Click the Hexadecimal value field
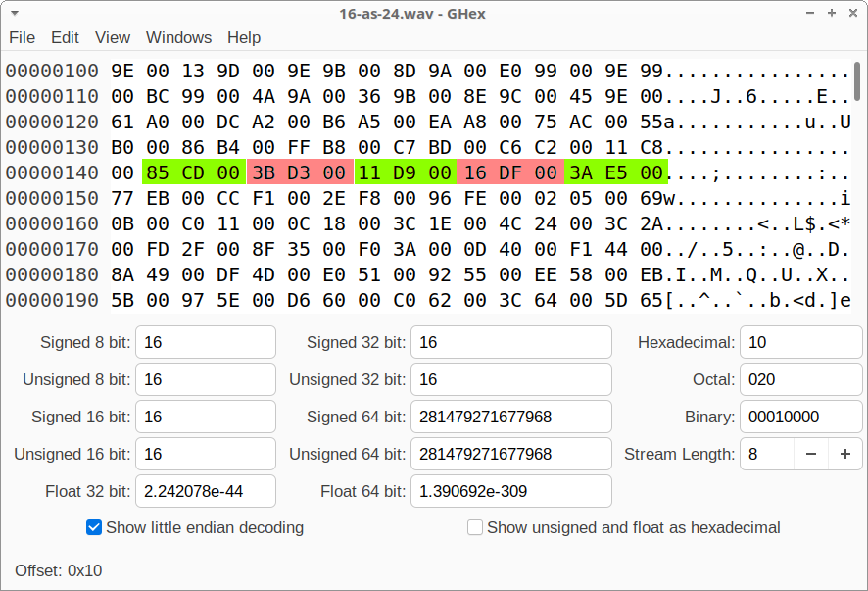The height and width of the screenshot is (591, 868). coord(800,342)
